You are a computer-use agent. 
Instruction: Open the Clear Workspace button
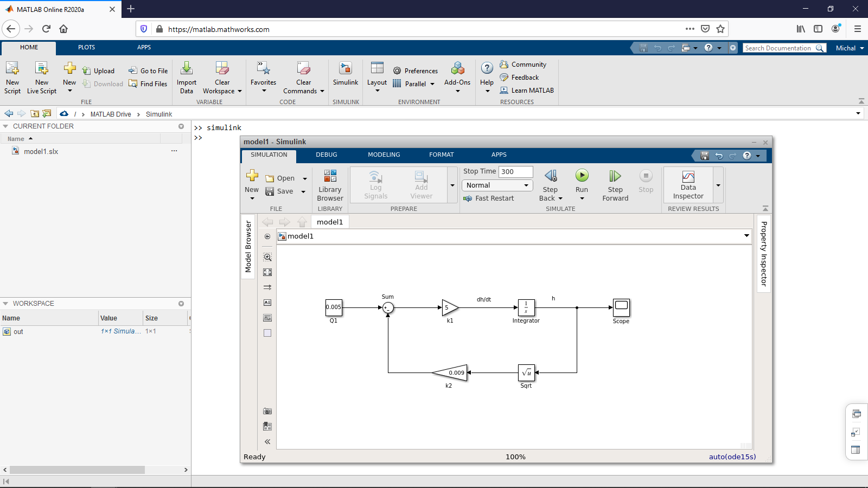222,78
